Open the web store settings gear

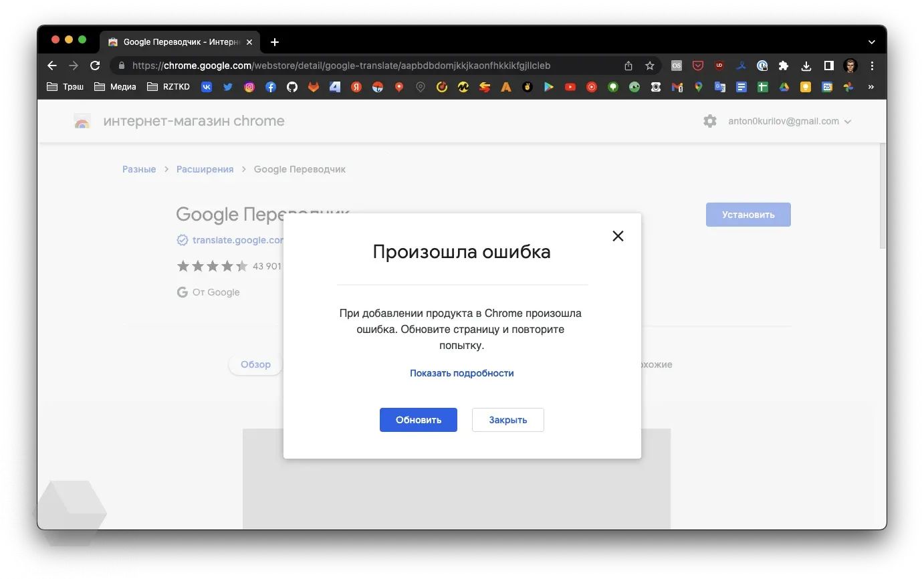pos(710,121)
